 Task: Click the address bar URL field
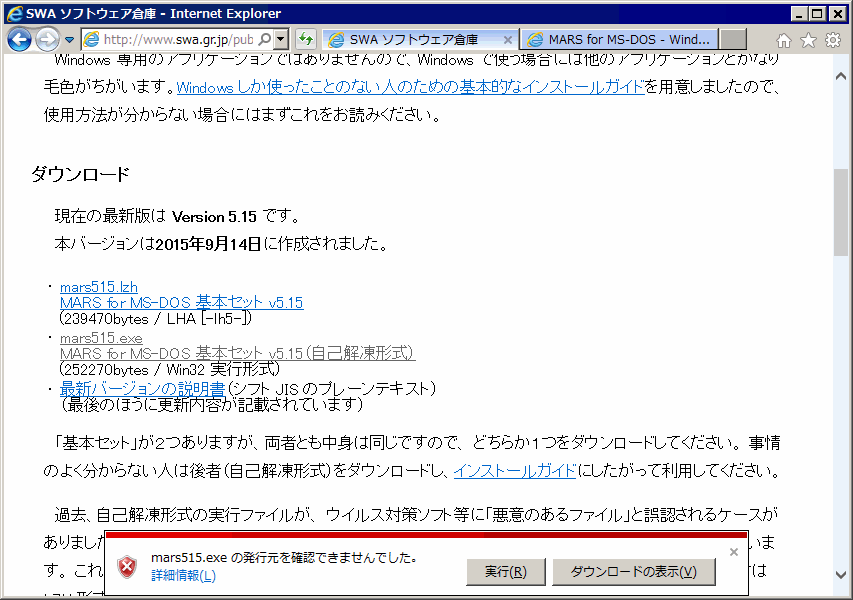(x=178, y=39)
